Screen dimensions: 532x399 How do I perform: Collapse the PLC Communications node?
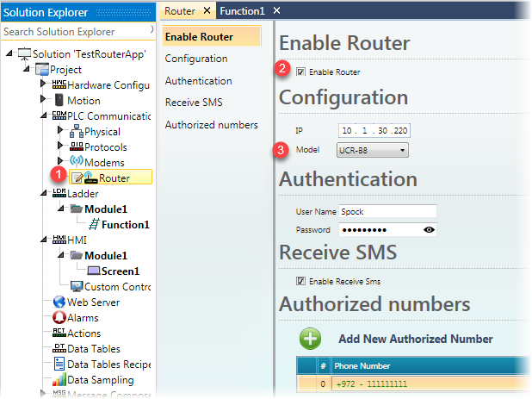tap(44, 116)
